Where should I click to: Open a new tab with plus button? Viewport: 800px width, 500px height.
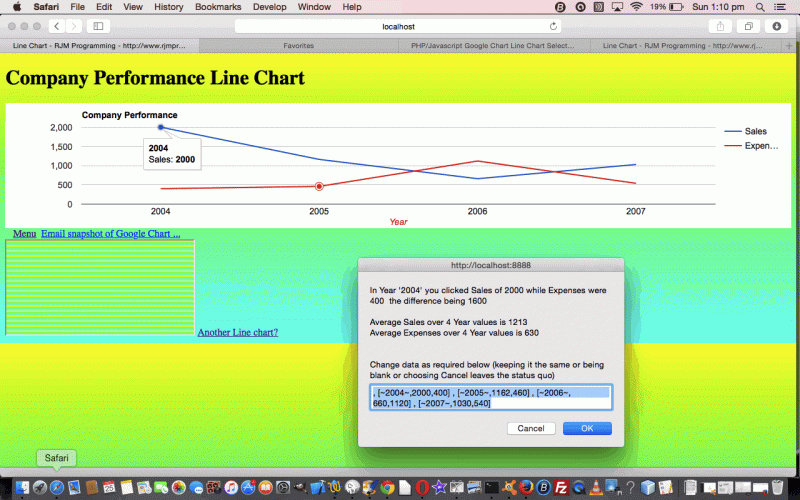789,45
